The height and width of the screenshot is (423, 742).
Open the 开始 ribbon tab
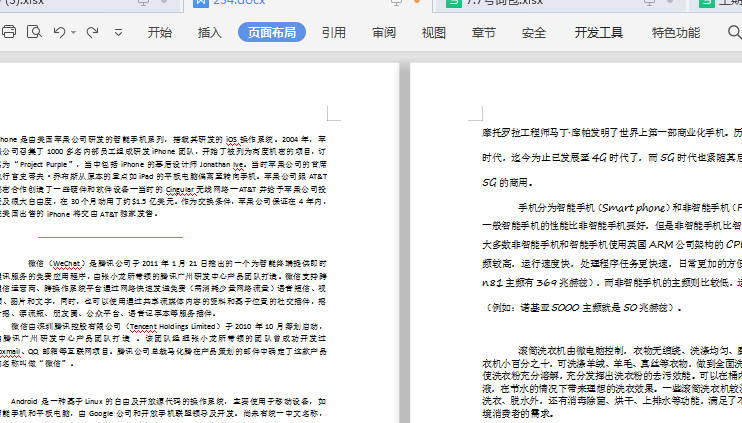[160, 33]
